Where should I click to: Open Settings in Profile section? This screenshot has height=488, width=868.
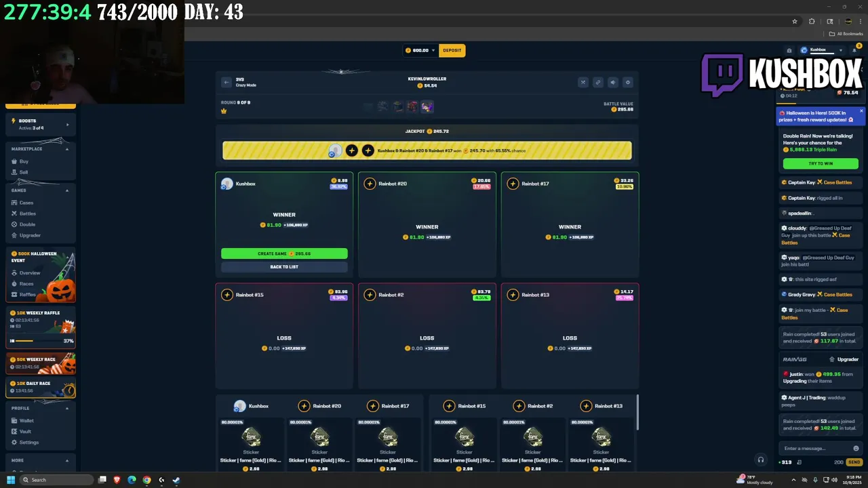point(28,442)
